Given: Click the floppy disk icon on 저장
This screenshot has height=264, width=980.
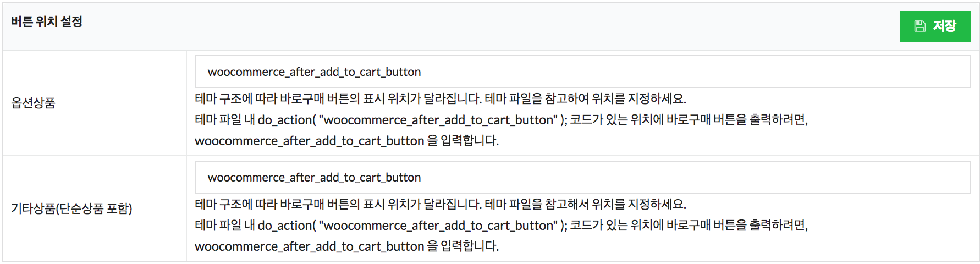Looking at the screenshot, I should click(920, 26).
